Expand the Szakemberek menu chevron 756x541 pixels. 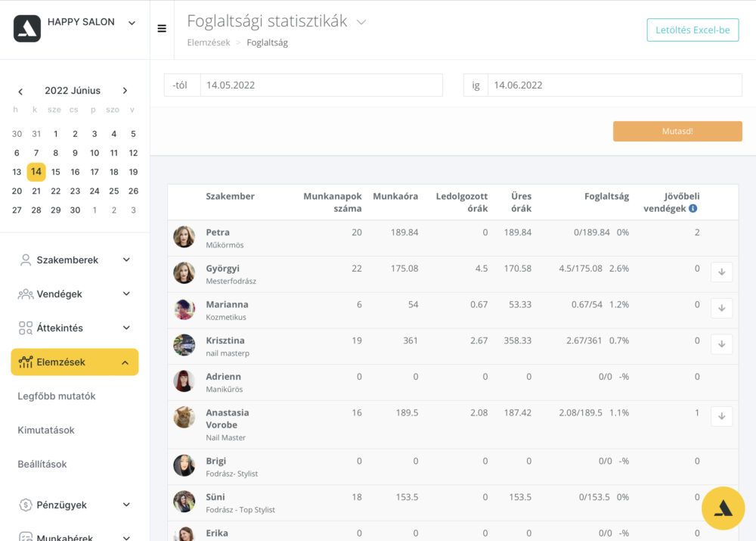tap(126, 260)
